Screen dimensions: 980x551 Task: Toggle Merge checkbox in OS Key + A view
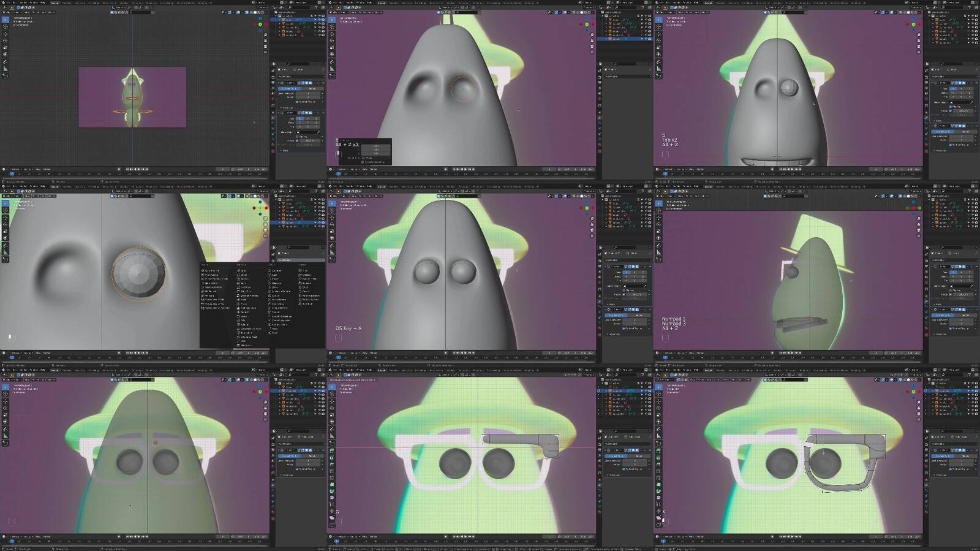[x=624, y=295]
